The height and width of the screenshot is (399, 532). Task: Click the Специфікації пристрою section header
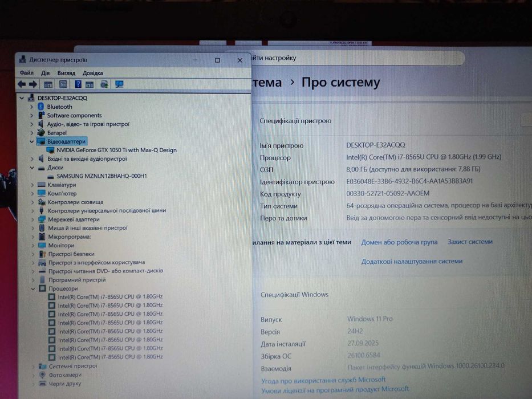pos(295,121)
